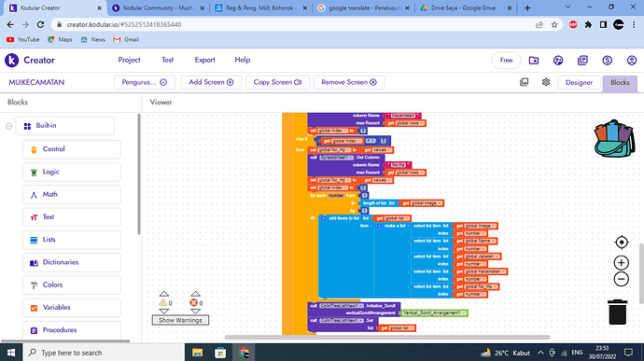644x361 pixels.
Task: Collapse the Built-in blocks tree
Action: (8, 126)
